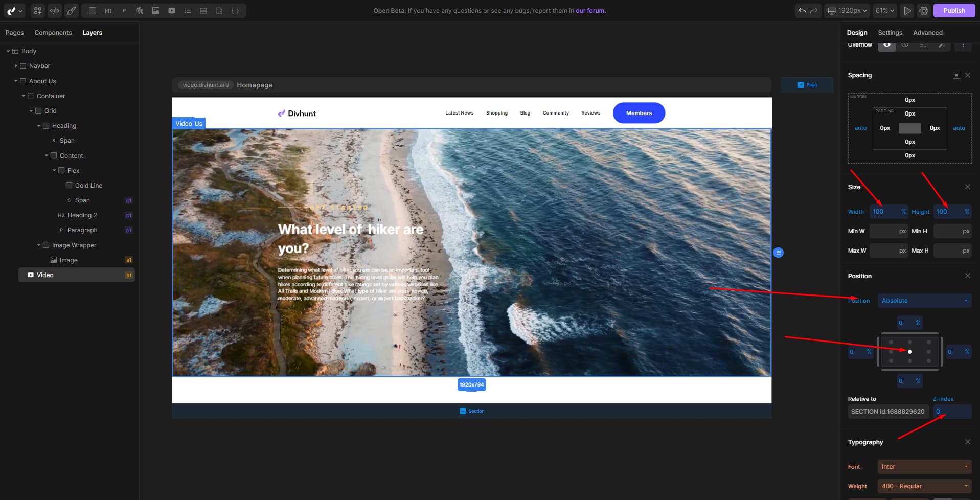The width and height of the screenshot is (980, 500).
Task: Click the Height value field
Action: 952,212
